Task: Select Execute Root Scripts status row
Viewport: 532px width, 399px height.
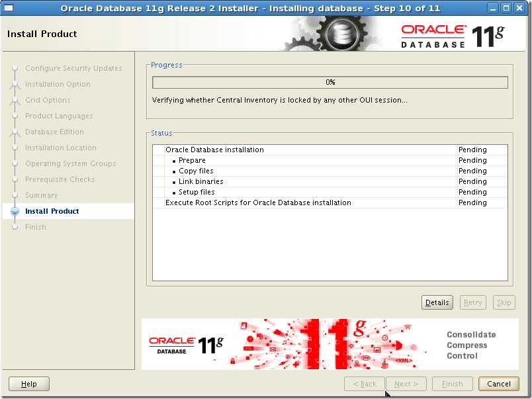Action: [x=330, y=202]
